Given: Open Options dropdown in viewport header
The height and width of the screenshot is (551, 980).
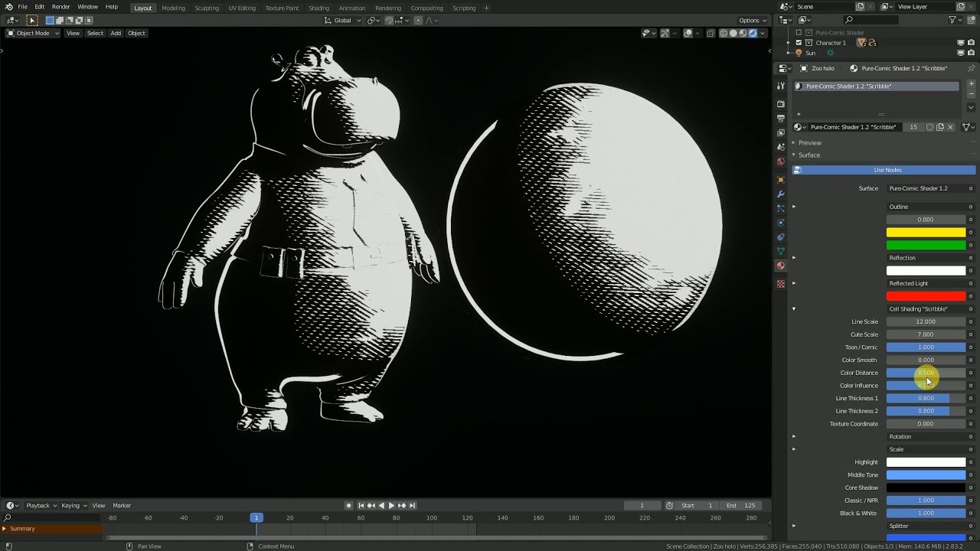Looking at the screenshot, I should (753, 21).
